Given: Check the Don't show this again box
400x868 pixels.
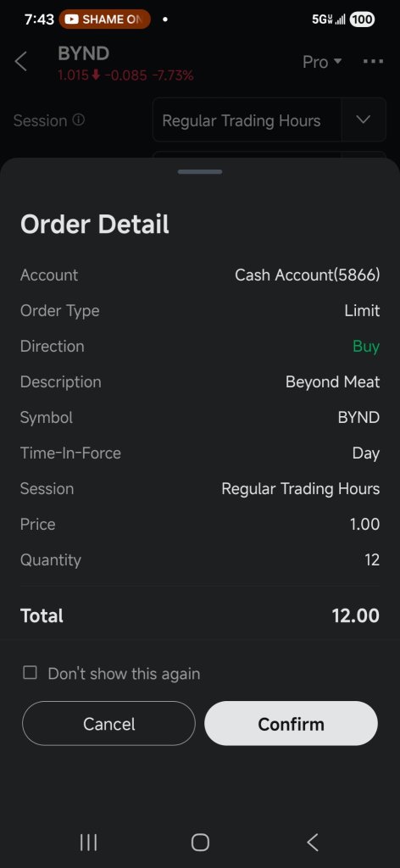Looking at the screenshot, I should click(30, 672).
